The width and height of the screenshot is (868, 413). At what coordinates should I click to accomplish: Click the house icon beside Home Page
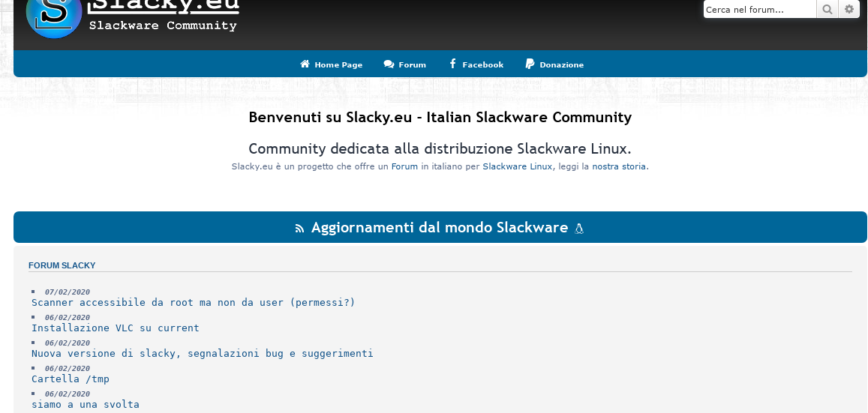(305, 64)
